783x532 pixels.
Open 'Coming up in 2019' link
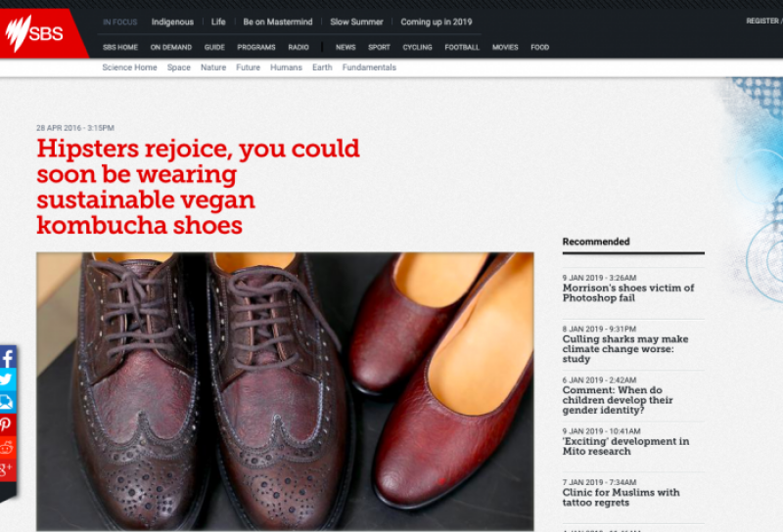tap(436, 22)
